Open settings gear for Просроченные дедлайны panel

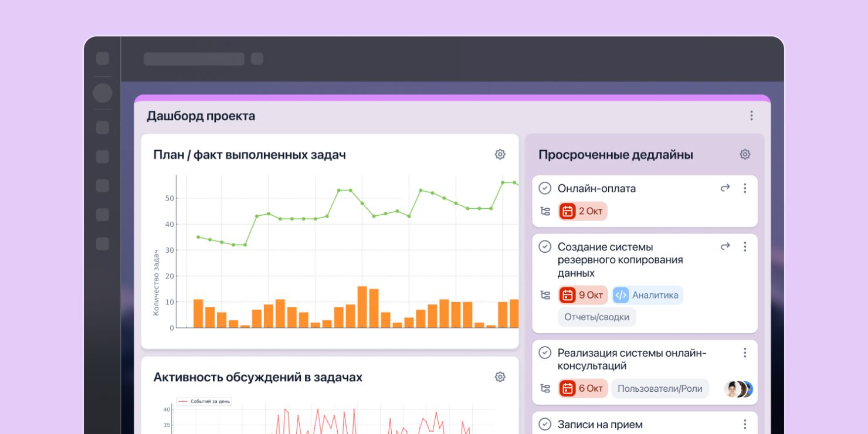coord(745,154)
